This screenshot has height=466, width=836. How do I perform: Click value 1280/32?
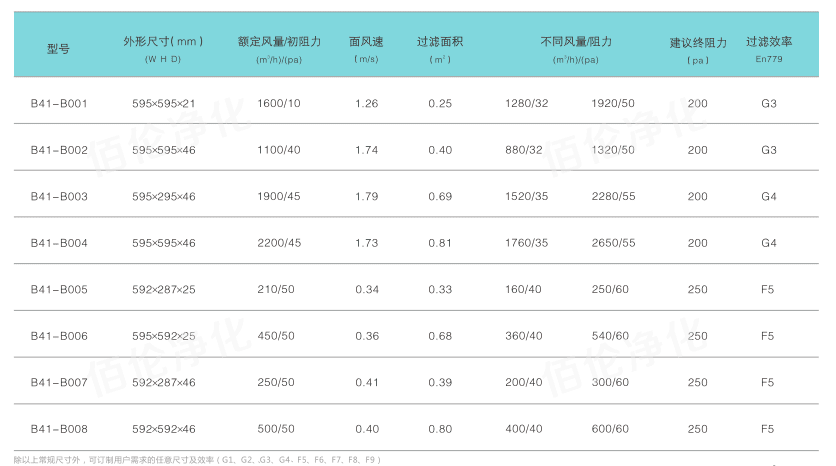tap(526, 103)
